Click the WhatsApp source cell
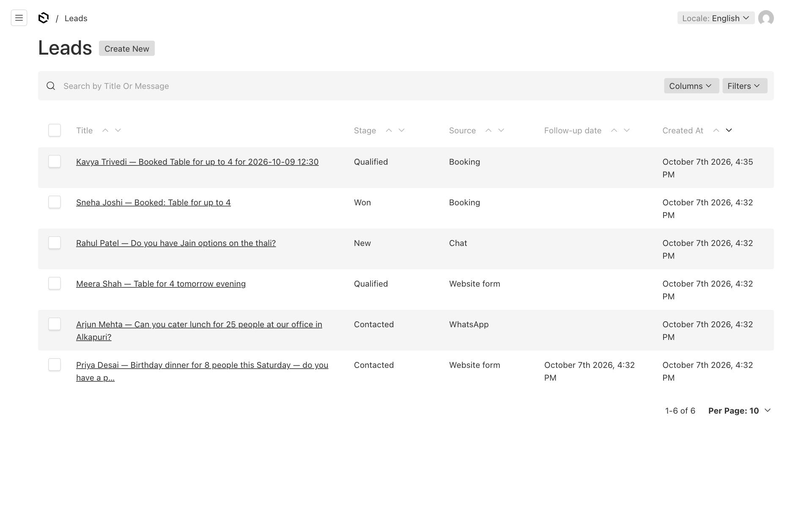Viewport: 812px width, 508px height. [x=469, y=324]
